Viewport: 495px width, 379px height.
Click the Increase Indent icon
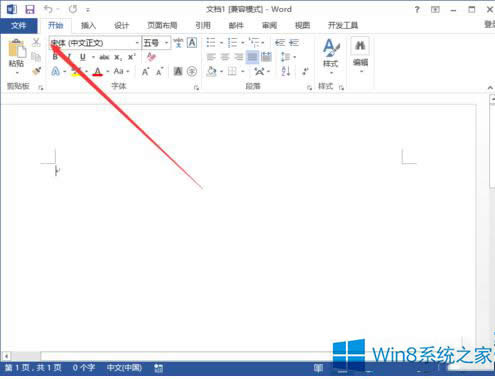tap(294, 43)
